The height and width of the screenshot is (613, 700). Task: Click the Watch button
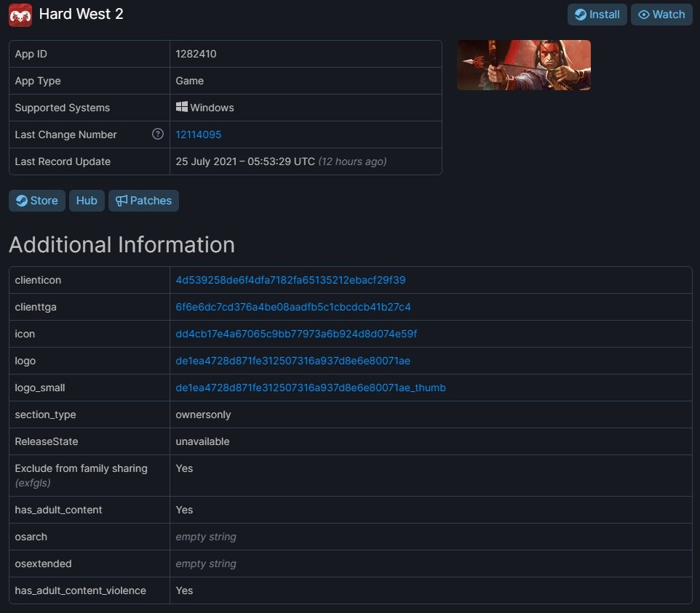click(661, 15)
